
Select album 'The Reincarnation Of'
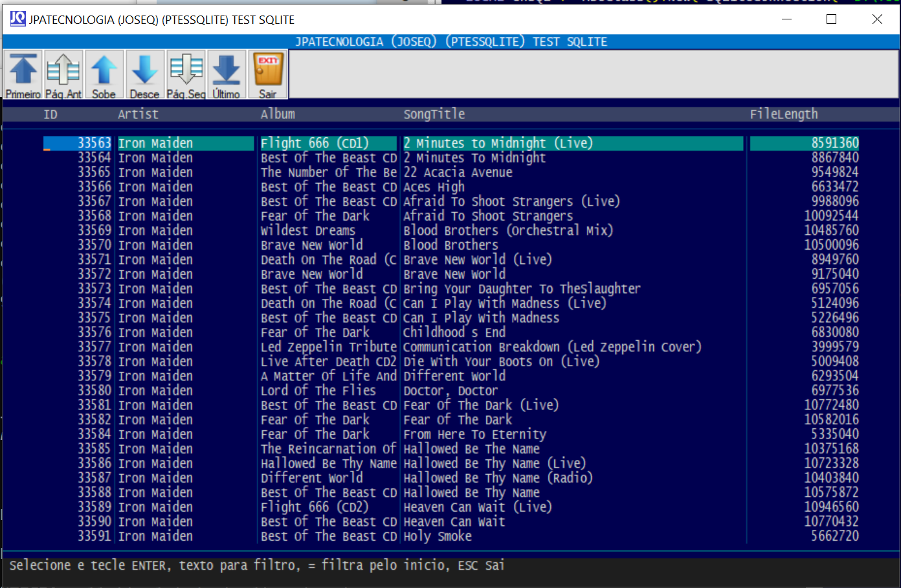329,449
